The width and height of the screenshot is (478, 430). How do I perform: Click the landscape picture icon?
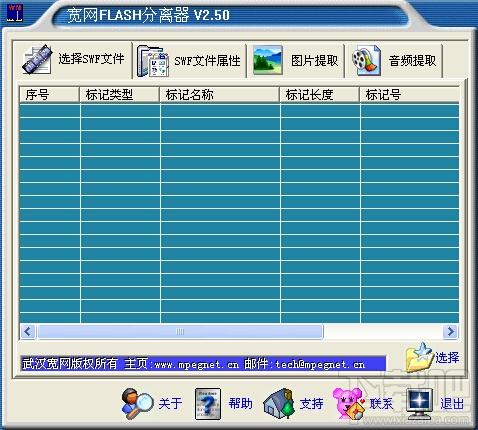coord(268,60)
